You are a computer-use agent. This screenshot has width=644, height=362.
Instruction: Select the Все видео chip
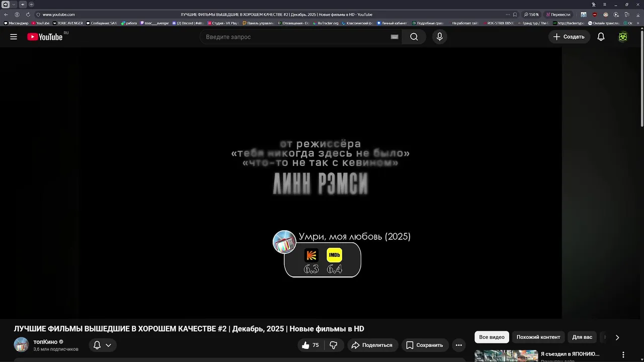click(492, 337)
